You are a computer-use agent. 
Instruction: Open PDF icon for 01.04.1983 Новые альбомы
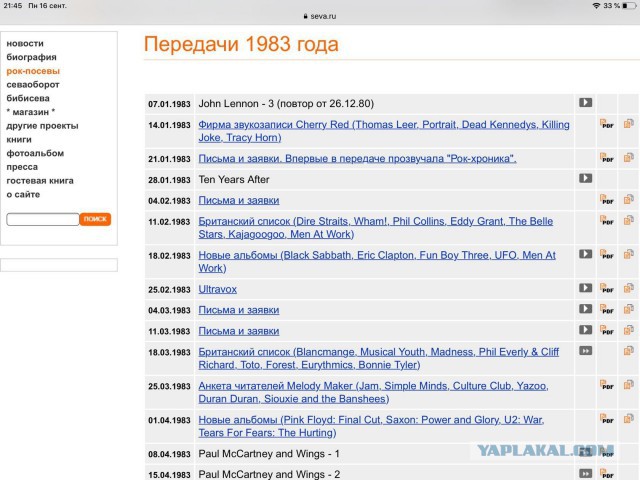[x=607, y=419]
